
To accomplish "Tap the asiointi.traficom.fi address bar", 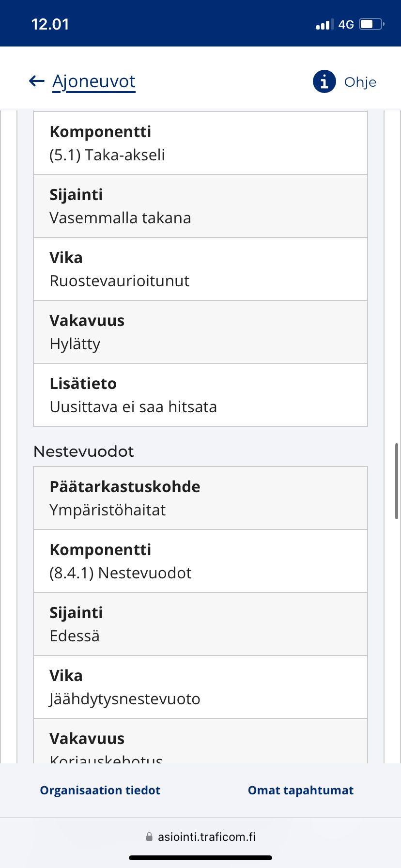I will pos(200,837).
